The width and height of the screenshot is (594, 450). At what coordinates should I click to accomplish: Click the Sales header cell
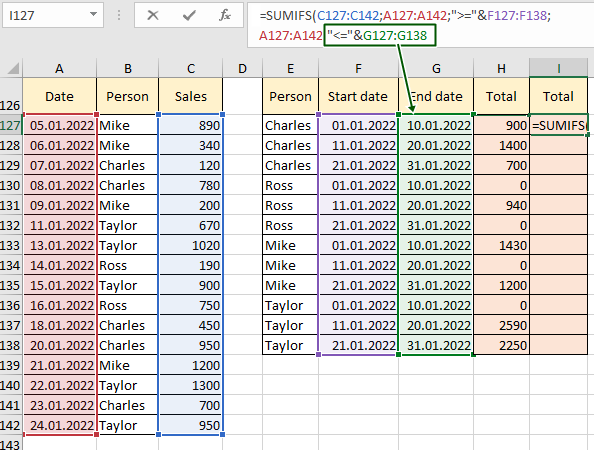click(x=191, y=97)
